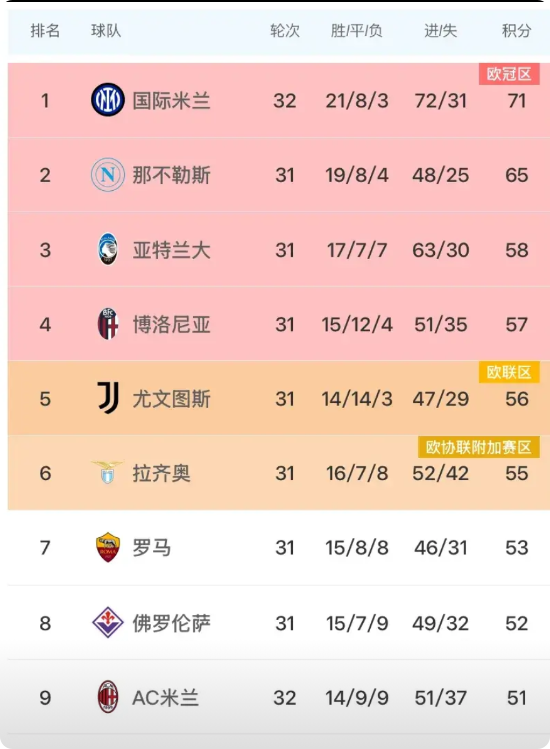The width and height of the screenshot is (550, 749).
Task: Click the Inter Milan club crest
Action: pos(108,100)
